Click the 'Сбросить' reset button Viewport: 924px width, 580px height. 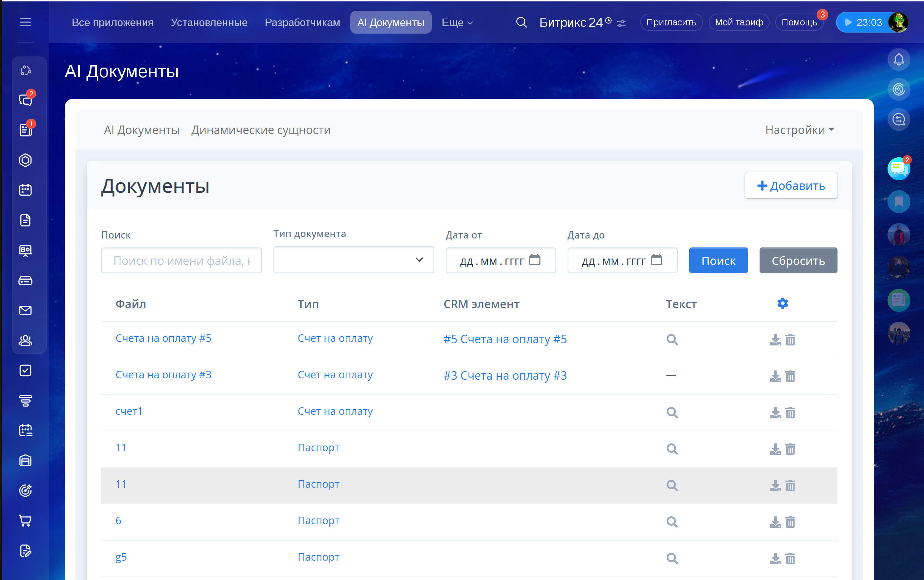pyautogui.click(x=798, y=260)
